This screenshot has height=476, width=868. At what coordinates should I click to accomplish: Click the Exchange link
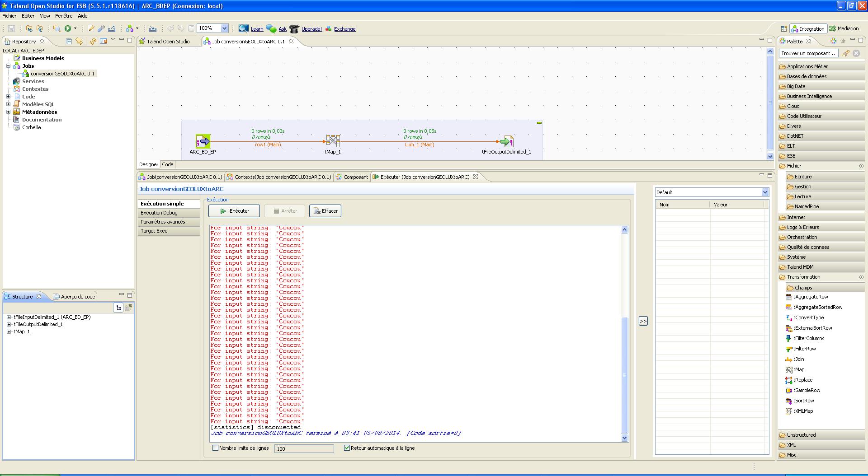[x=344, y=29]
